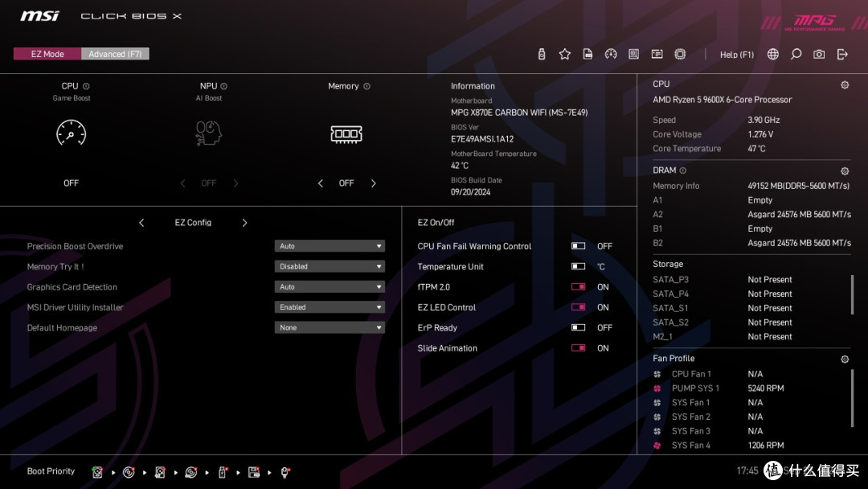This screenshot has height=489, width=868.
Task: Select the first hard disk boot device icon
Action: click(97, 472)
